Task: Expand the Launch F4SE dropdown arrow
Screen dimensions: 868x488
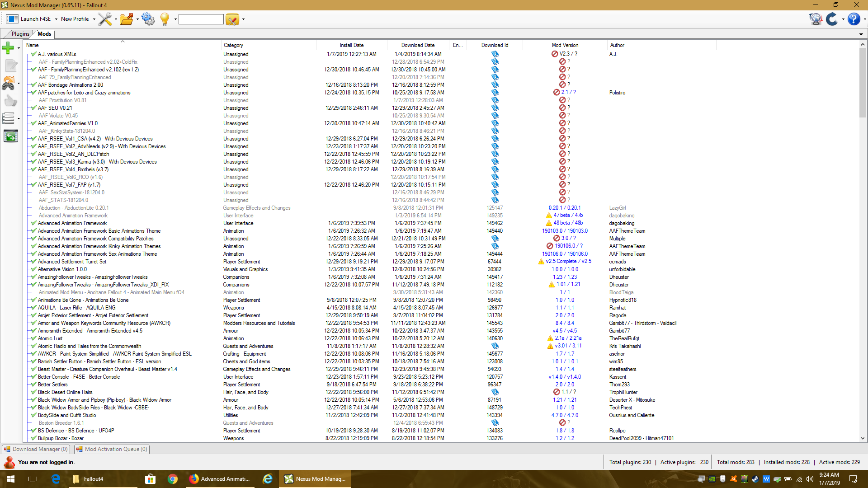Action: tap(56, 19)
